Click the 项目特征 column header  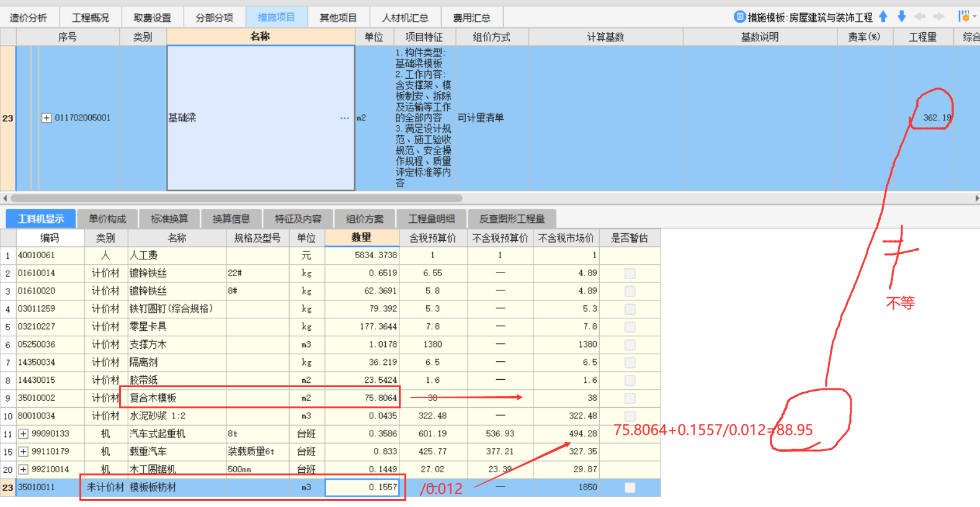pyautogui.click(x=424, y=37)
